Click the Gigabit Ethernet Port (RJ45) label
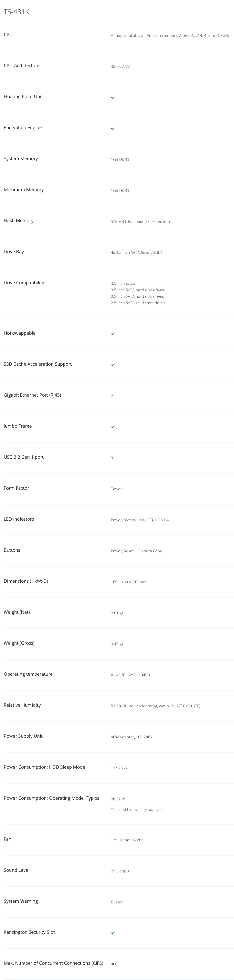 click(x=32, y=395)
